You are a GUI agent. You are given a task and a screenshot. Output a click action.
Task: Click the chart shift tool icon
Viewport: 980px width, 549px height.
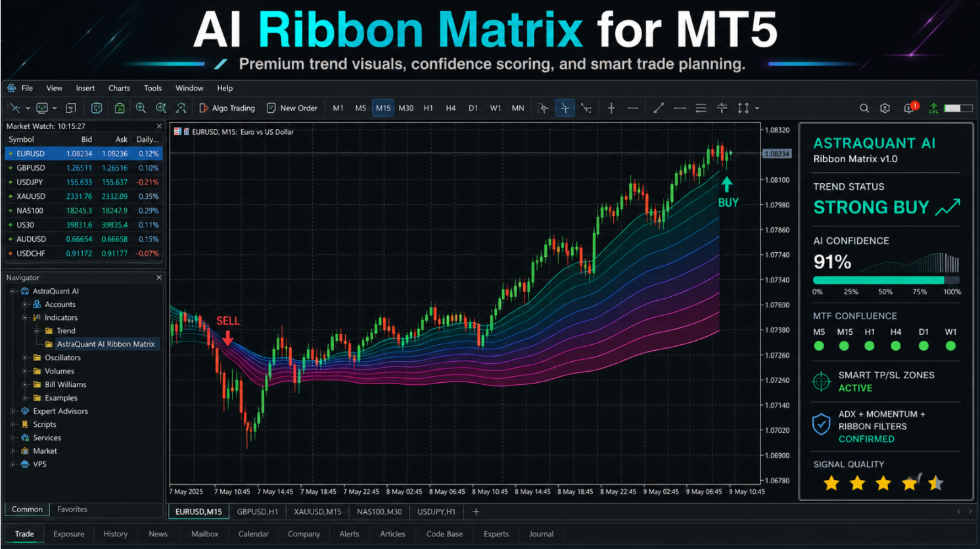[x=586, y=108]
